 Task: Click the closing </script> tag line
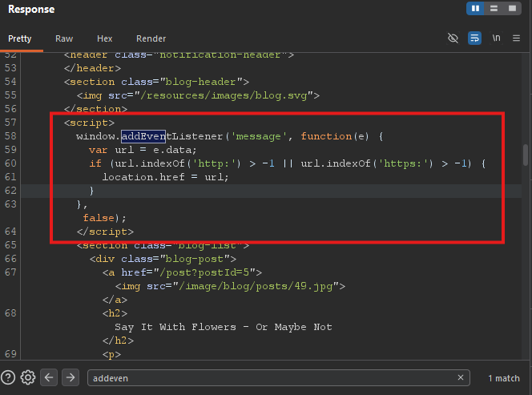tap(105, 232)
